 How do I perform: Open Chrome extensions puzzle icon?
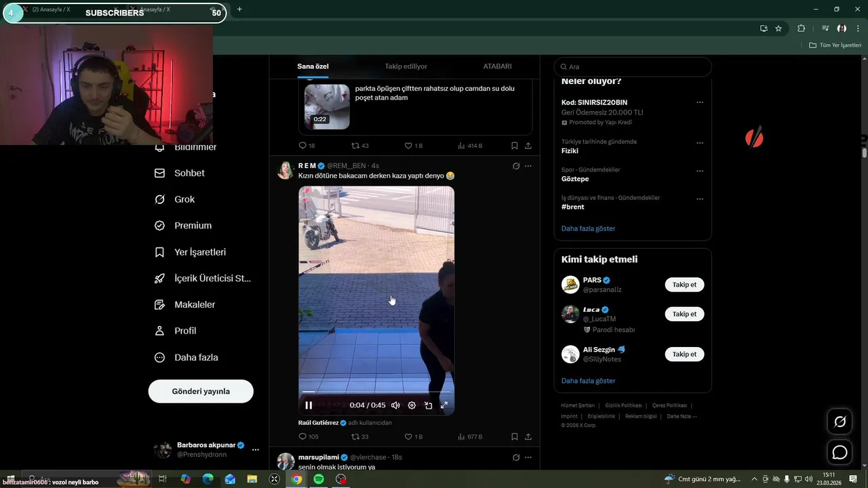click(x=801, y=28)
